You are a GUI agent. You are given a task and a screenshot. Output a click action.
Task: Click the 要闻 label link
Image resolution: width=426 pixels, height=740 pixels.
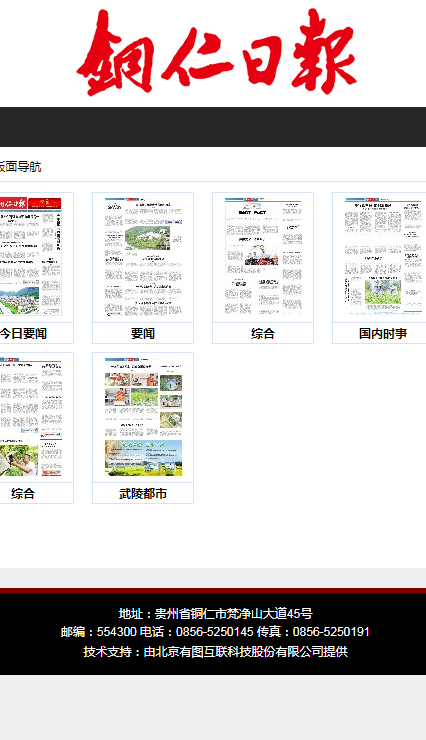coord(143,334)
